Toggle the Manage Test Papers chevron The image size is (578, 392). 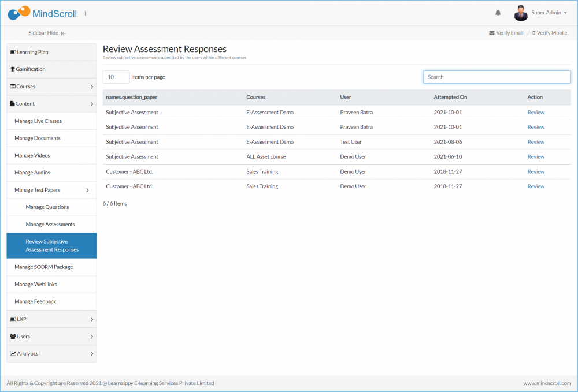87,191
